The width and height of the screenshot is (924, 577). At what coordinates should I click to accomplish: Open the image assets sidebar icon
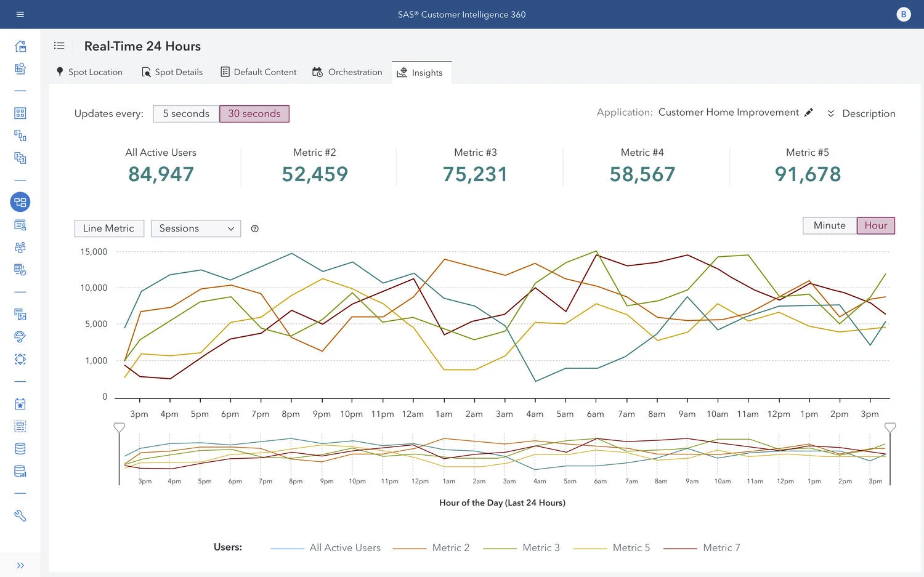[20, 315]
